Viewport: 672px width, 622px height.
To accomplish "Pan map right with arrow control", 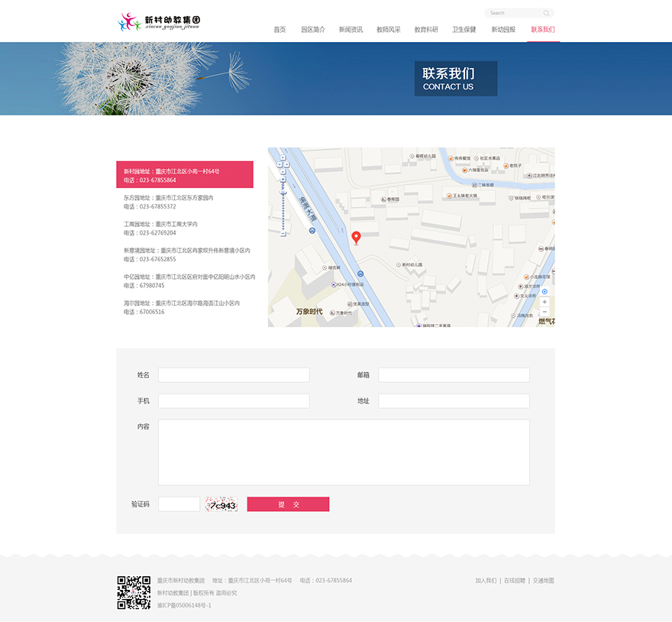I will coord(286,164).
